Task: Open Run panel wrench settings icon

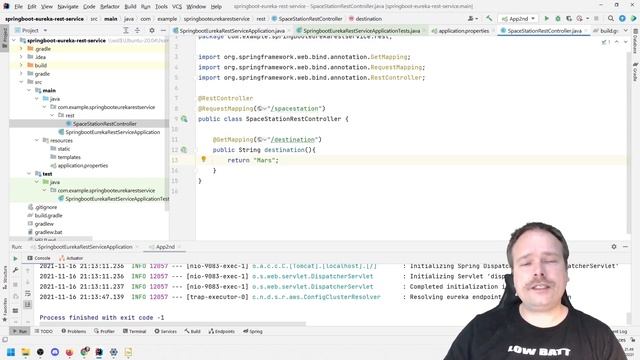Action: [x=16, y=270]
